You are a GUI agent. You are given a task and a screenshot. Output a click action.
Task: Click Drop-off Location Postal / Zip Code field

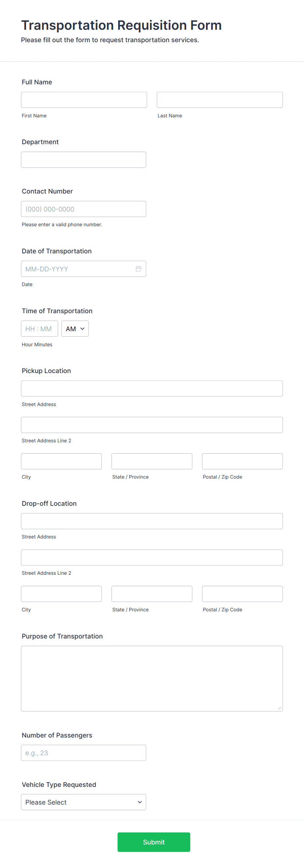point(242,594)
